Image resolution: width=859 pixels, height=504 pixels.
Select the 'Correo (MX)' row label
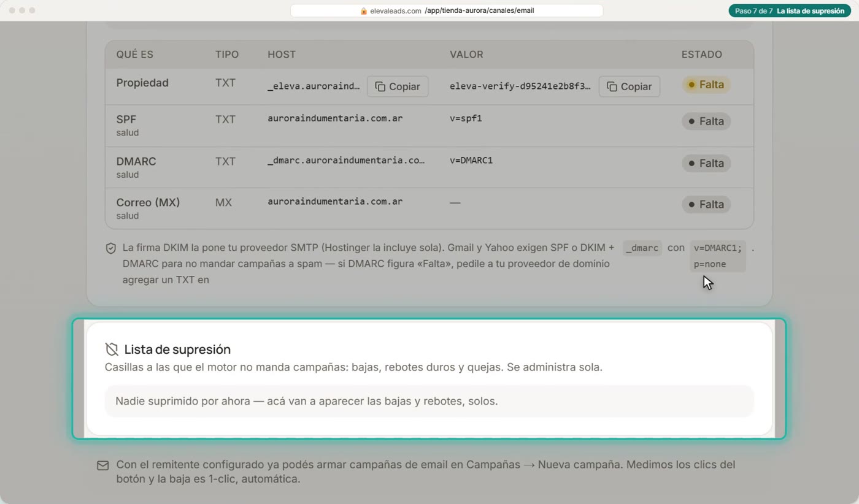coord(148,202)
